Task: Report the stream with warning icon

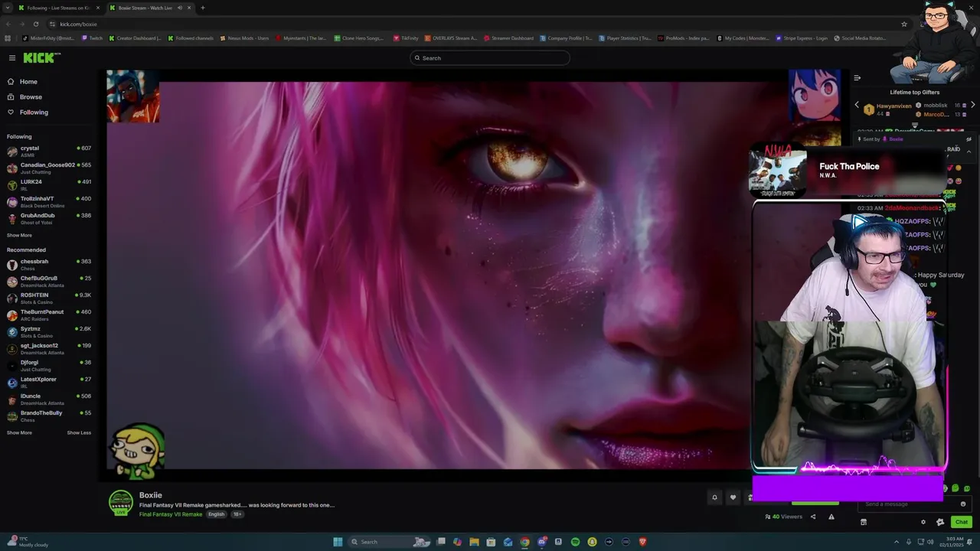Action: [x=831, y=517]
